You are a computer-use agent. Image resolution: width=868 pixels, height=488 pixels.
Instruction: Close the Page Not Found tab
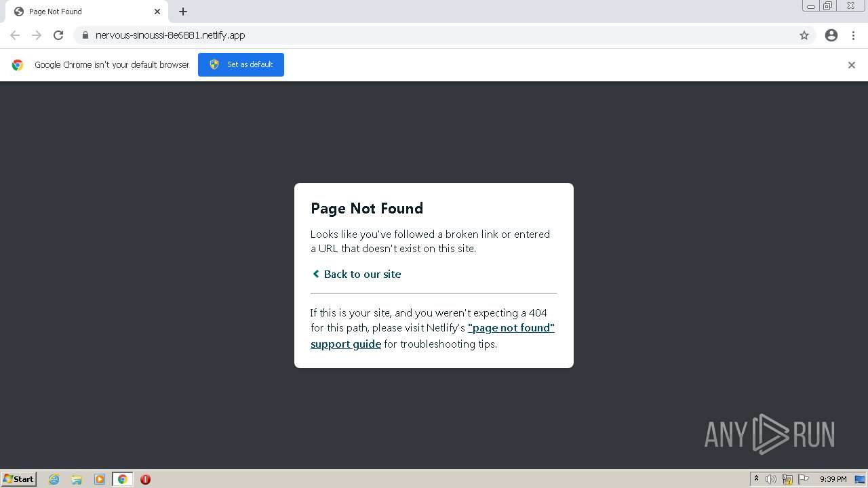157,12
